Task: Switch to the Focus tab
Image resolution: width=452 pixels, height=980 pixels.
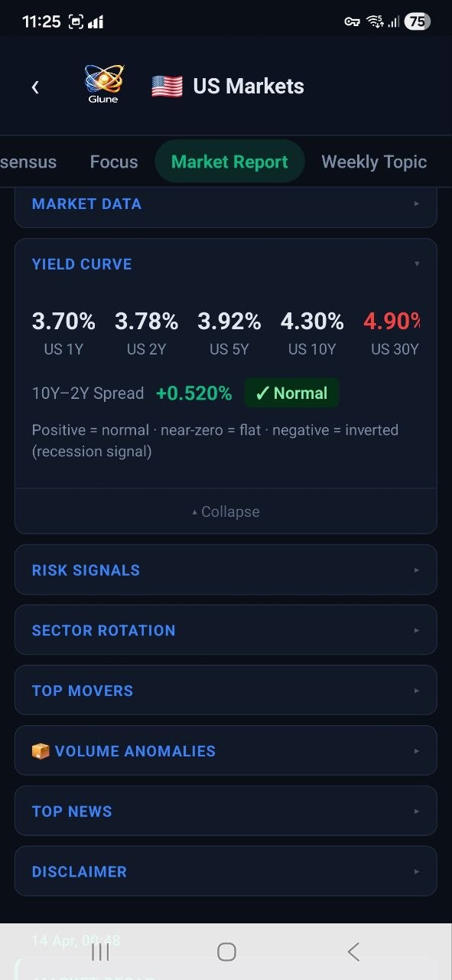Action: (113, 162)
